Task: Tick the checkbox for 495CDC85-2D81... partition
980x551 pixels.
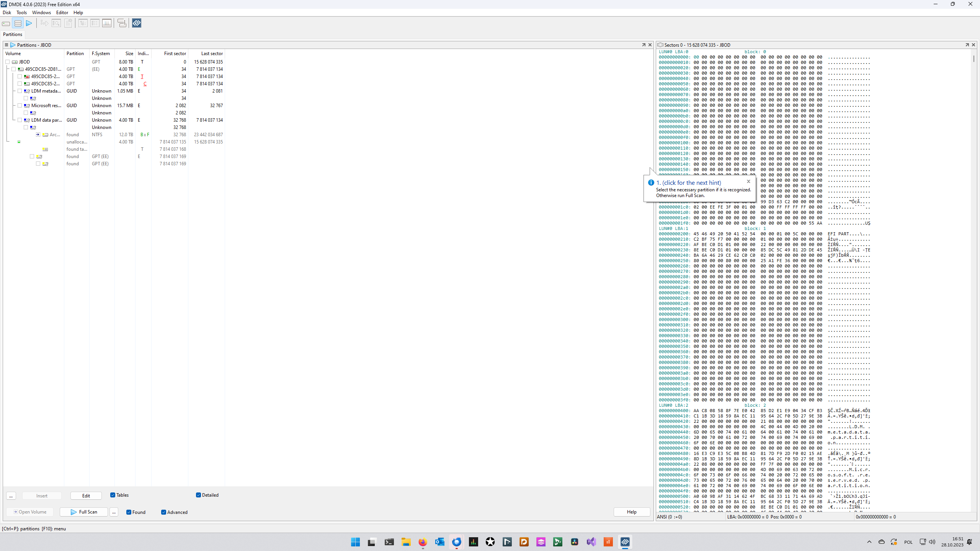Action: click(x=14, y=69)
